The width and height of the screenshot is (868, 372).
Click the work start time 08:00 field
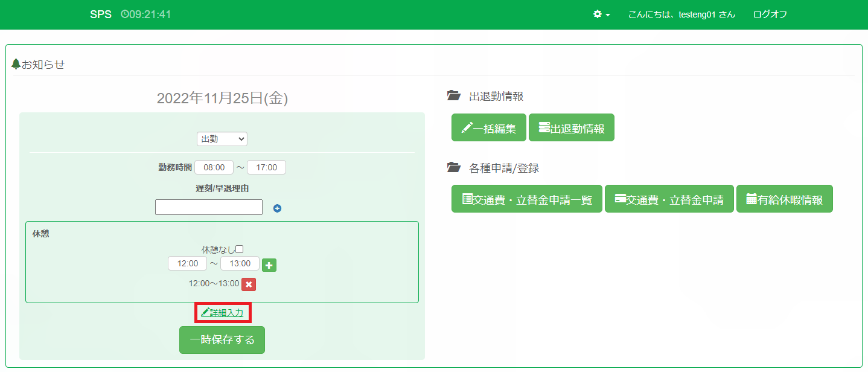214,167
